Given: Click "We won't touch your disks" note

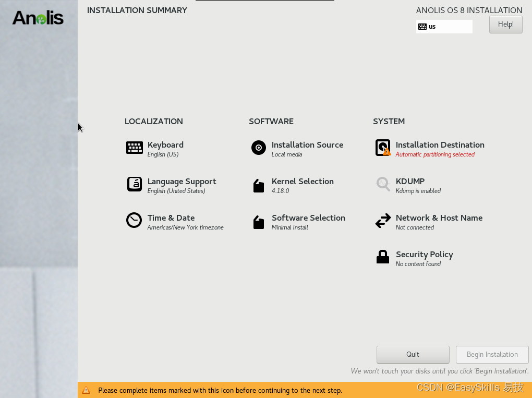Looking at the screenshot, I should (x=440, y=371).
